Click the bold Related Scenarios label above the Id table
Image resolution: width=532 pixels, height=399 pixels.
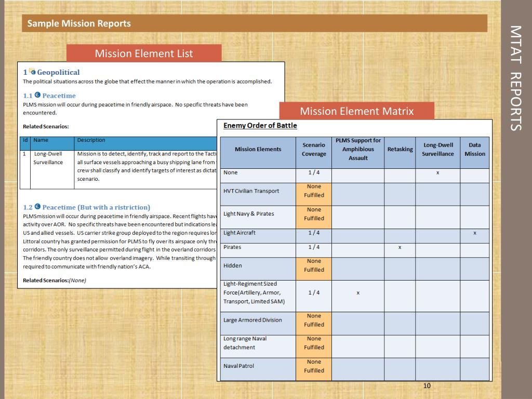coord(46,127)
